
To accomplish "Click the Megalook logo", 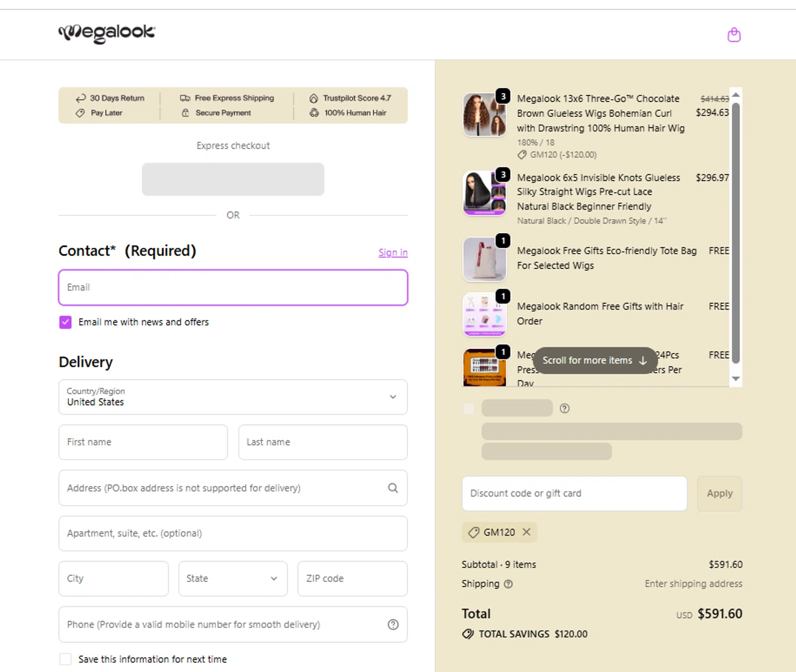I will tap(107, 33).
